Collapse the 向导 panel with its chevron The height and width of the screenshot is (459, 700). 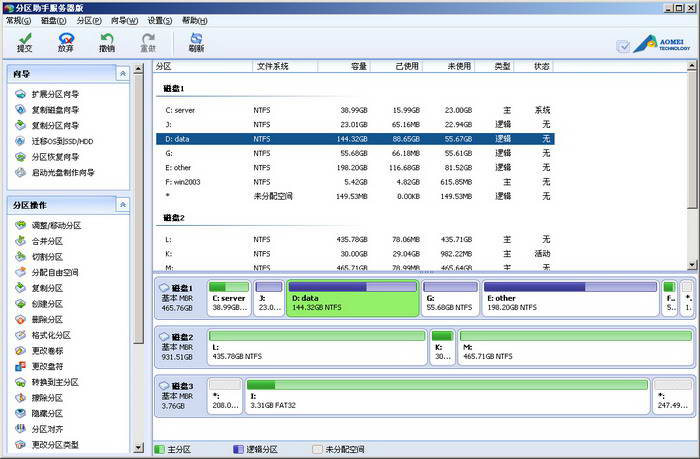(123, 74)
